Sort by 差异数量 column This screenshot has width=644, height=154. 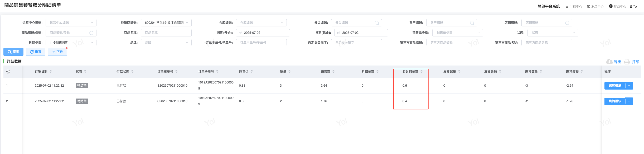(541, 72)
